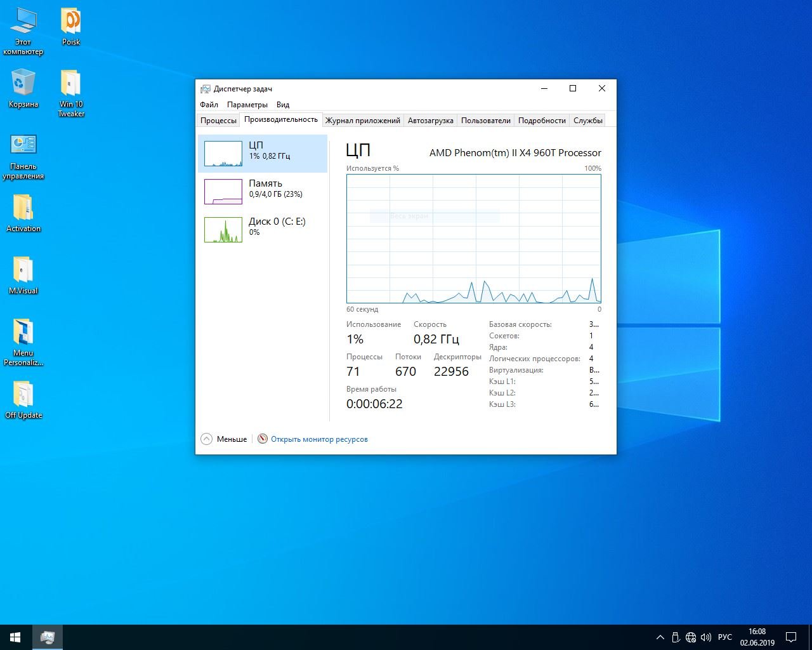Select the Win 10 Tweaker folder icon
Image resolution: width=812 pixels, height=650 pixels.
click(70, 93)
